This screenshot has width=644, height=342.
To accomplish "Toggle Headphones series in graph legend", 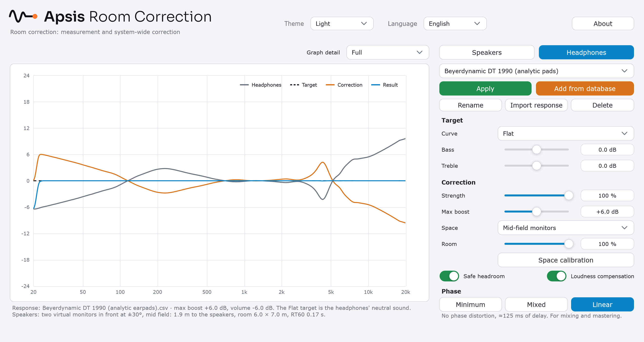I will coord(261,85).
